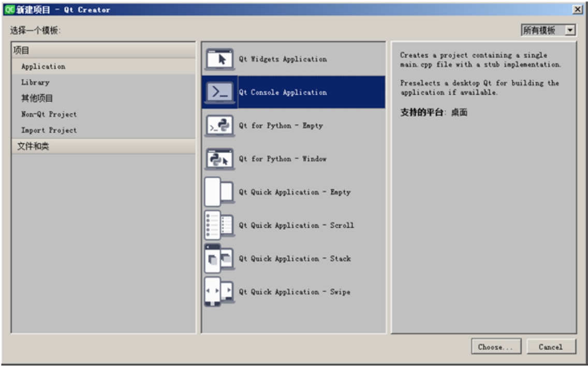This screenshot has height=366, width=588.
Task: Click the Cancel button
Action: click(551, 346)
